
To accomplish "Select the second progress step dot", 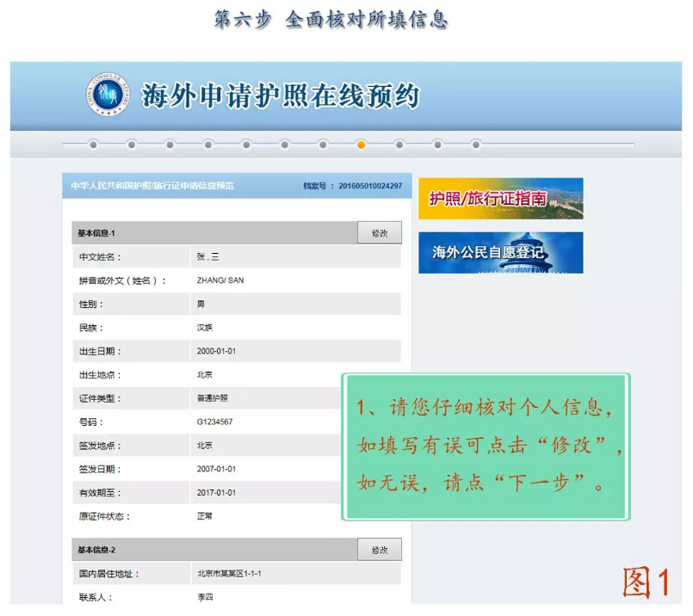I will [x=132, y=145].
